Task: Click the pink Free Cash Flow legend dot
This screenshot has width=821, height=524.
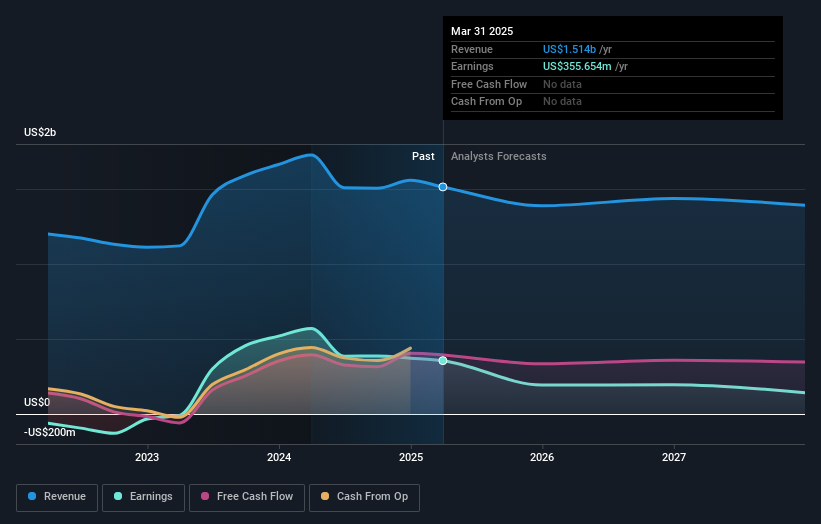Action: (x=205, y=496)
